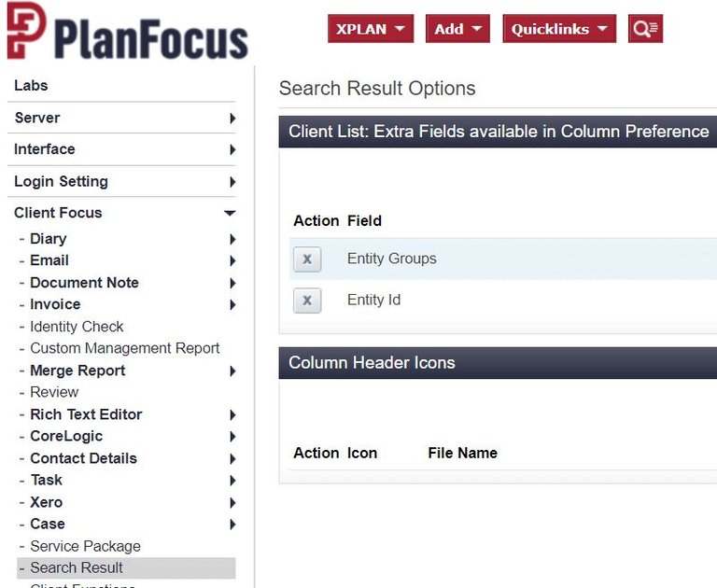Expand the CoreLogic submenu arrow
717x588 pixels.
pyautogui.click(x=232, y=437)
